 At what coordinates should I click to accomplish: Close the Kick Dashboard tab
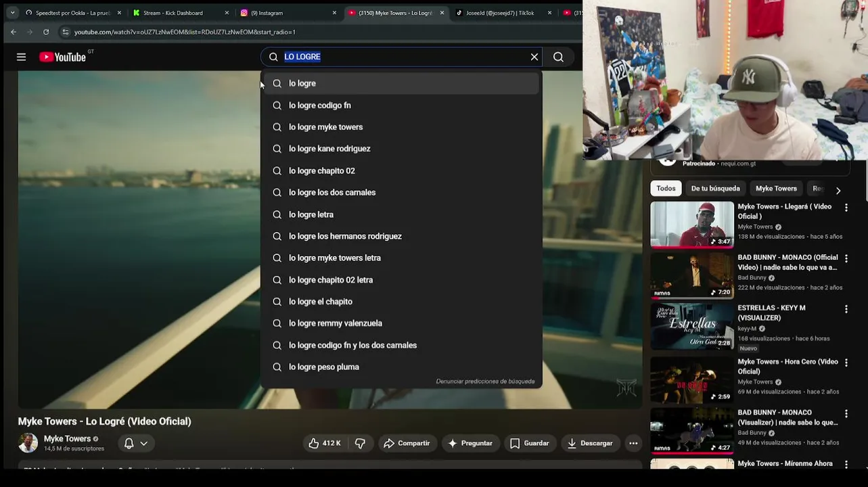click(227, 13)
